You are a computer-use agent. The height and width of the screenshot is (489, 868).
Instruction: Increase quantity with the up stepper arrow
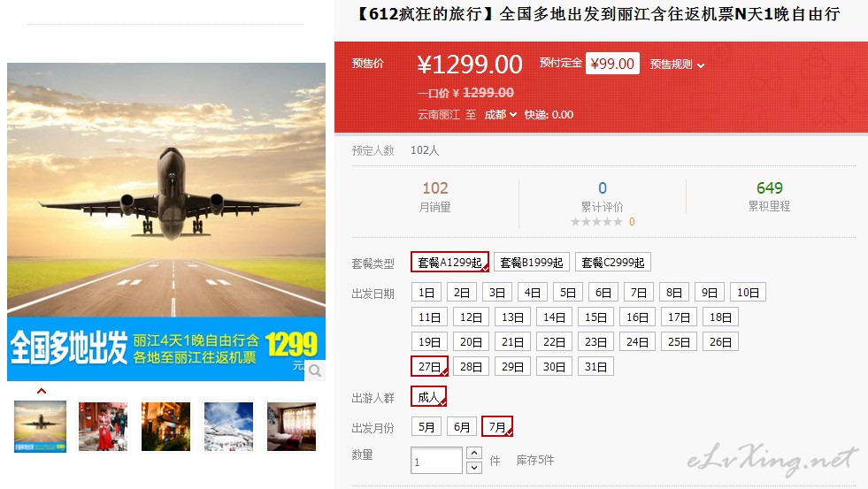point(474,453)
